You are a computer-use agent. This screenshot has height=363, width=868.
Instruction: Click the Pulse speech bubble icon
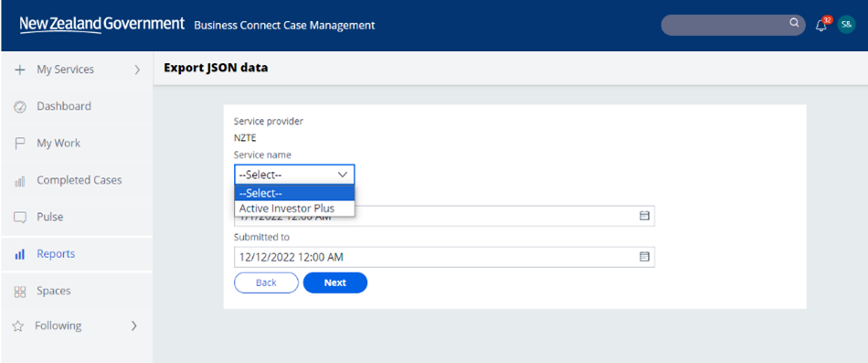coord(19,218)
